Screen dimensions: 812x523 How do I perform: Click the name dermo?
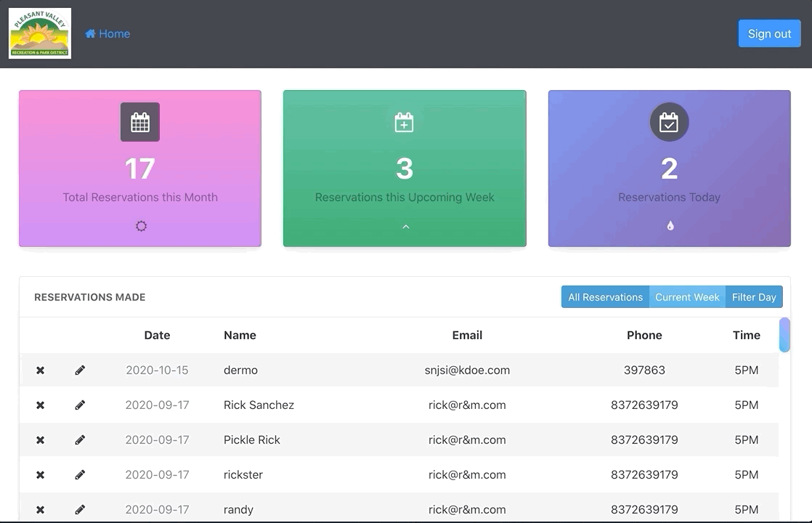pyautogui.click(x=241, y=370)
